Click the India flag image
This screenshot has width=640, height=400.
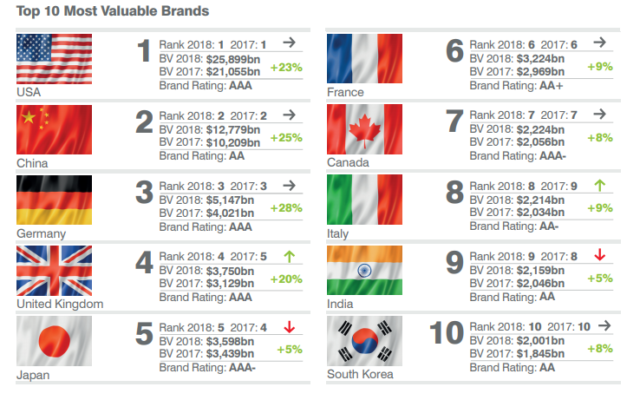pyautogui.click(x=364, y=270)
